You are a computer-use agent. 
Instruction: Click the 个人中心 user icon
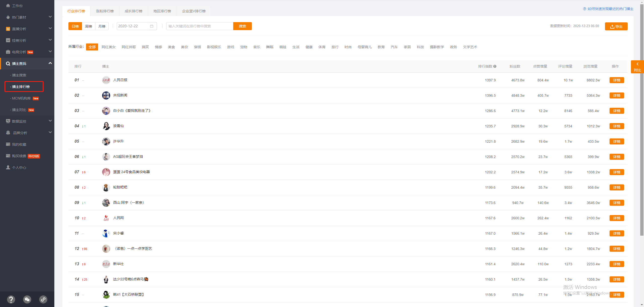click(8, 167)
